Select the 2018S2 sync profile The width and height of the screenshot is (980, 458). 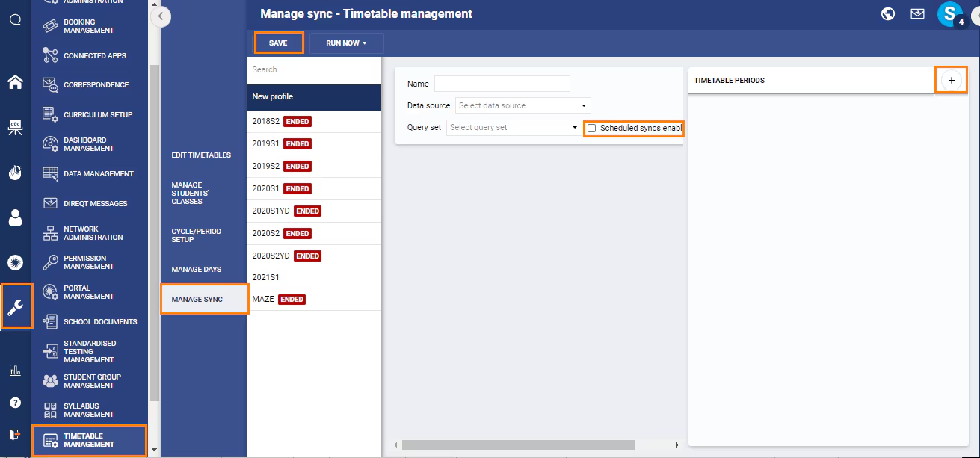coord(314,121)
